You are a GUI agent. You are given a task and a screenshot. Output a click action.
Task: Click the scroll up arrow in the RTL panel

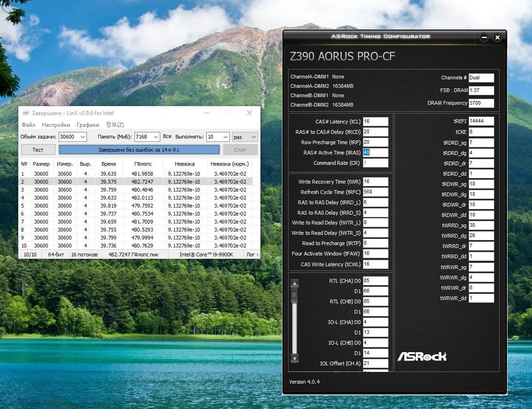click(295, 283)
